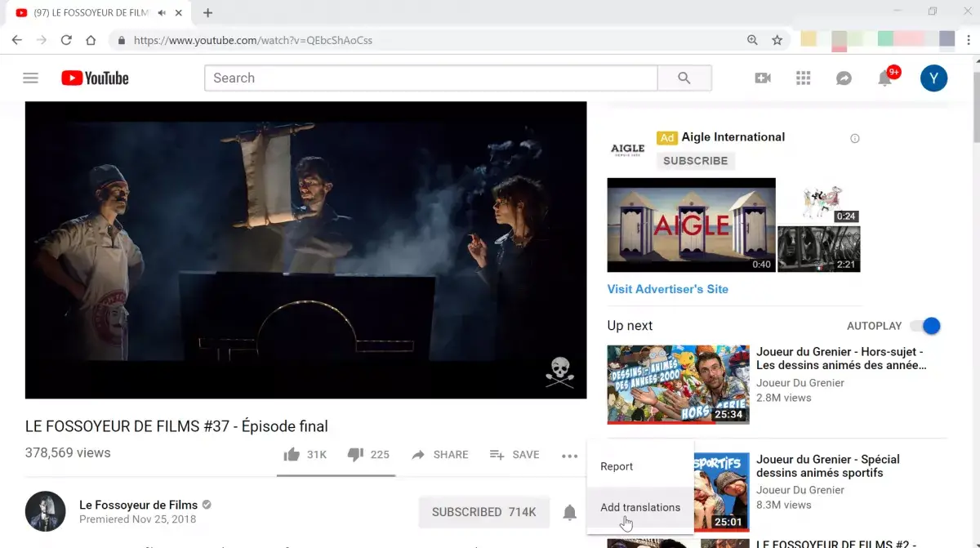
Task: Click the three-dot more actions button
Action: (x=569, y=456)
